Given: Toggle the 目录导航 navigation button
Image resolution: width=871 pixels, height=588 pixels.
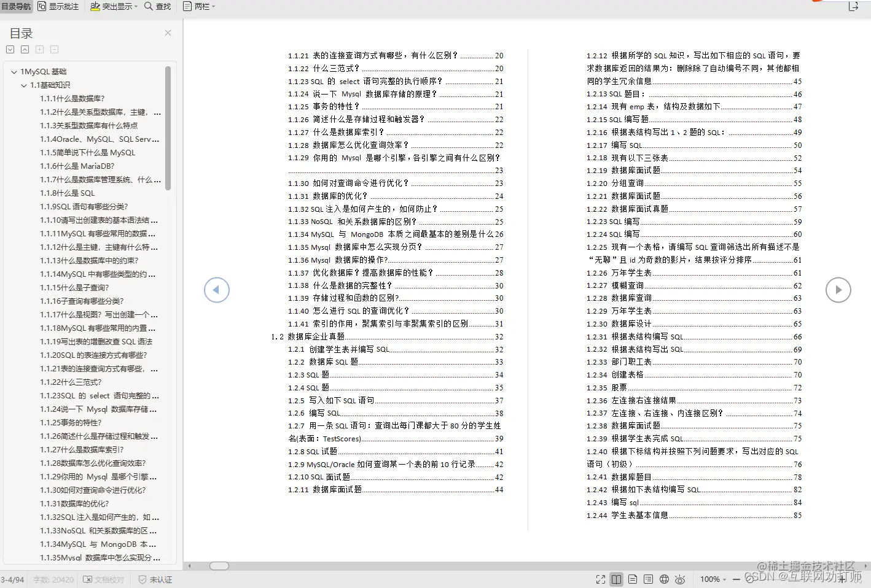Looking at the screenshot, I should (x=16, y=6).
